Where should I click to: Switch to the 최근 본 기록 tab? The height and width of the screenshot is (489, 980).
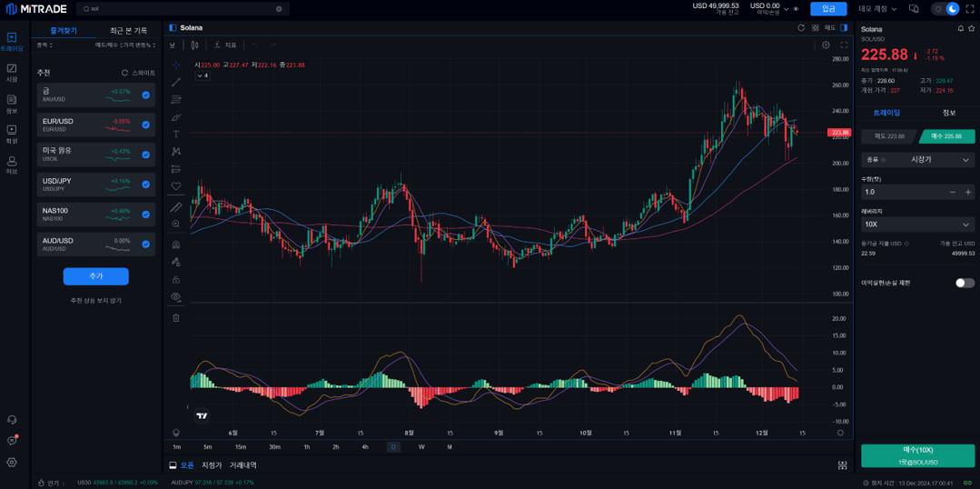pyautogui.click(x=128, y=31)
